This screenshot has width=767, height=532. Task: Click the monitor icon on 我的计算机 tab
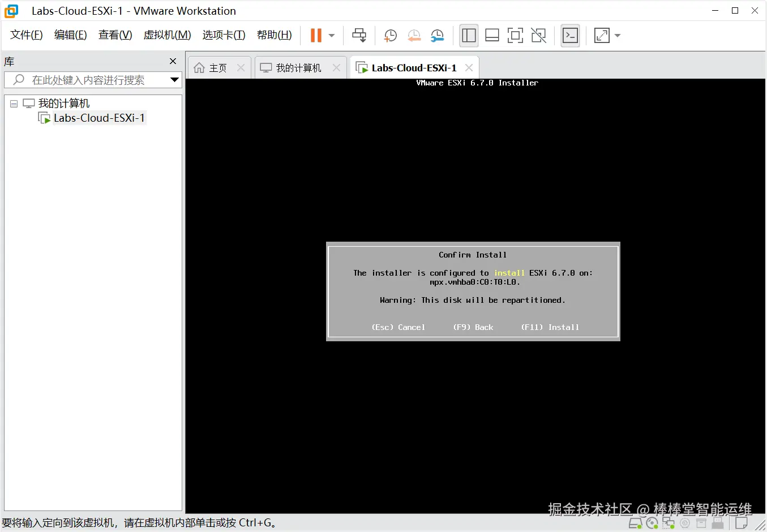point(266,68)
